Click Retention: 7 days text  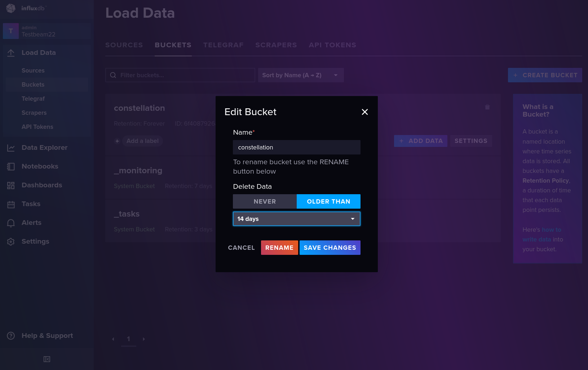pyautogui.click(x=189, y=186)
